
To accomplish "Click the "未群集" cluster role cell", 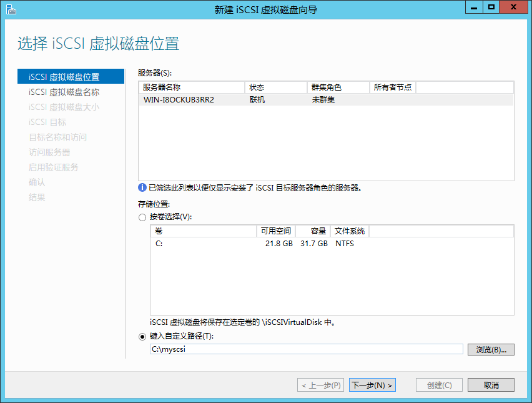I will click(x=323, y=100).
